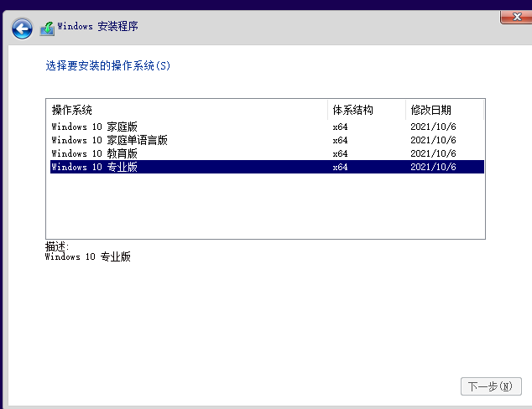
Task: Click 2021/10/6 date in 专业版 row
Action: click(433, 167)
